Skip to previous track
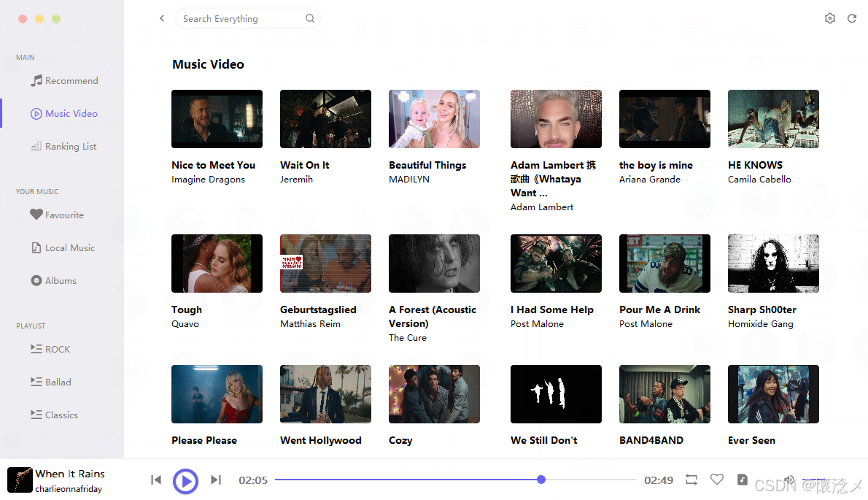Screen dimensions: 868x500 point(156,480)
